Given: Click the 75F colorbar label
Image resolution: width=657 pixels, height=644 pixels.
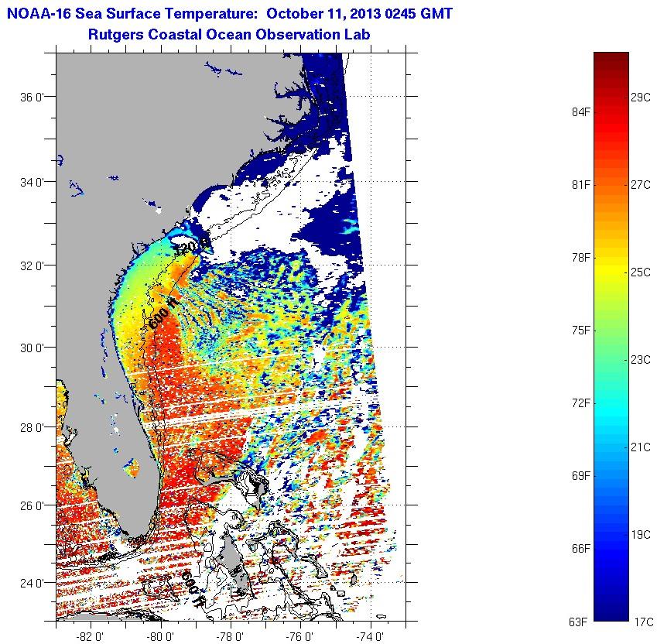Looking at the screenshot, I should point(580,331).
